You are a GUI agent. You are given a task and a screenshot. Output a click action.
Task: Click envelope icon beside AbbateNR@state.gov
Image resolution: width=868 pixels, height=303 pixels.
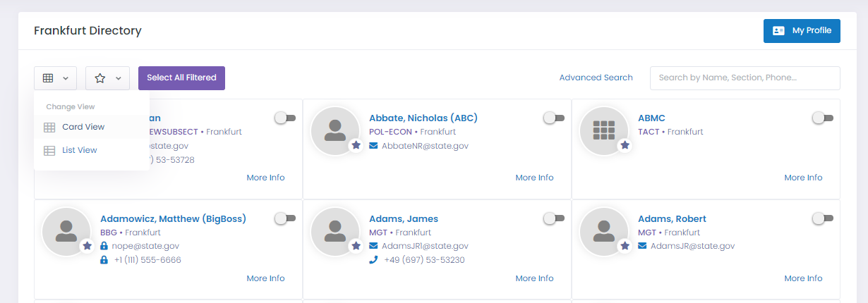pyautogui.click(x=373, y=146)
